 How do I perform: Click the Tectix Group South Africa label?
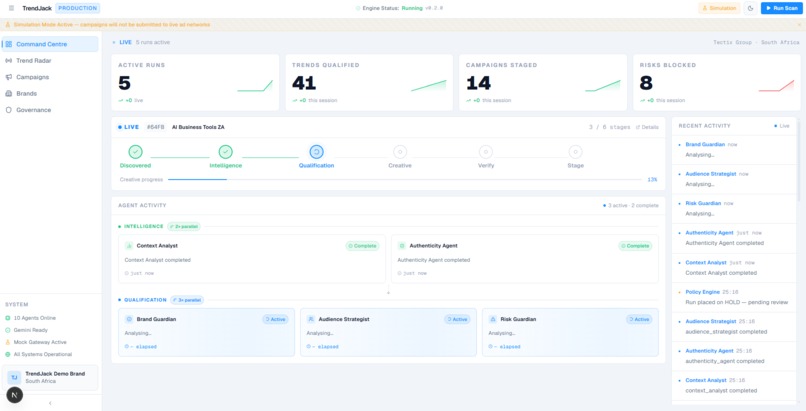[756, 42]
